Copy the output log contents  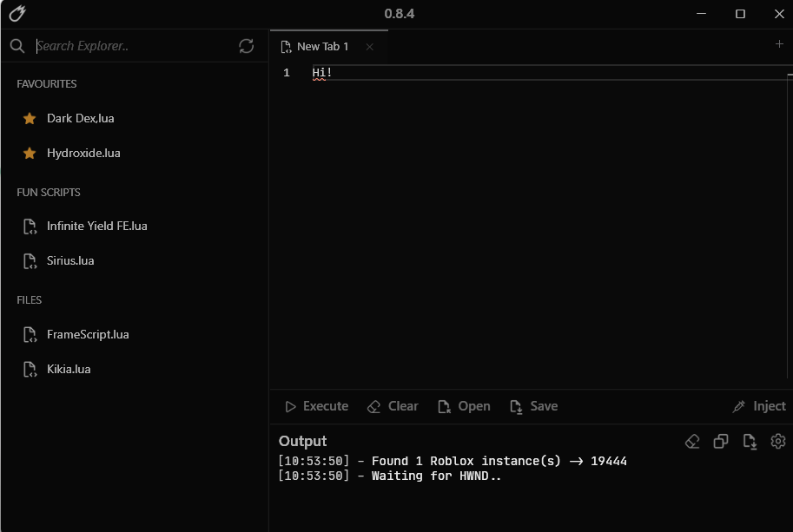pos(721,442)
